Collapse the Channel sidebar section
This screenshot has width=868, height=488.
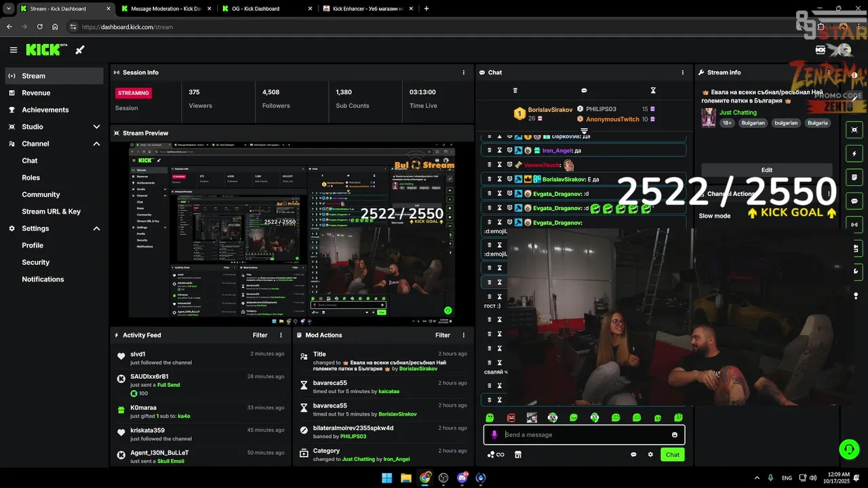point(96,144)
